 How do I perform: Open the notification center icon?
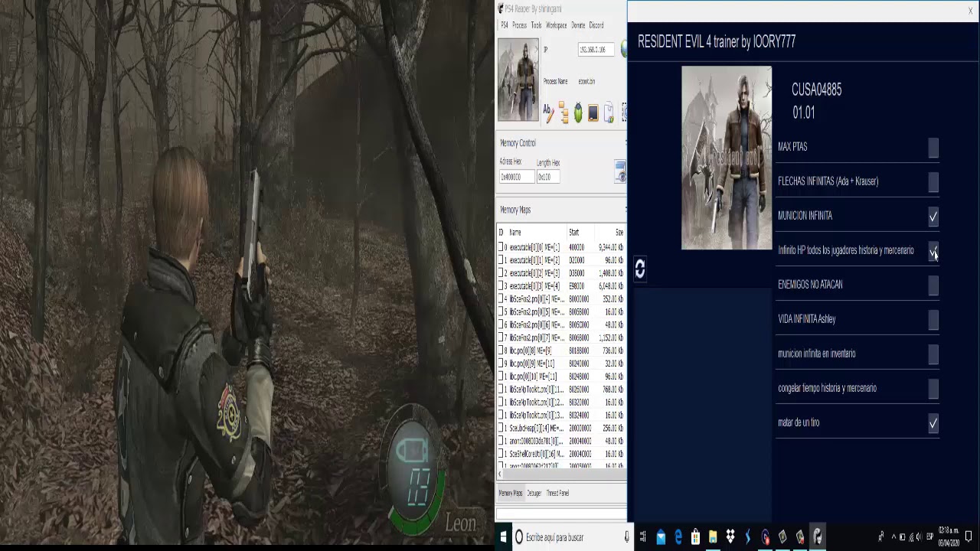(x=969, y=536)
